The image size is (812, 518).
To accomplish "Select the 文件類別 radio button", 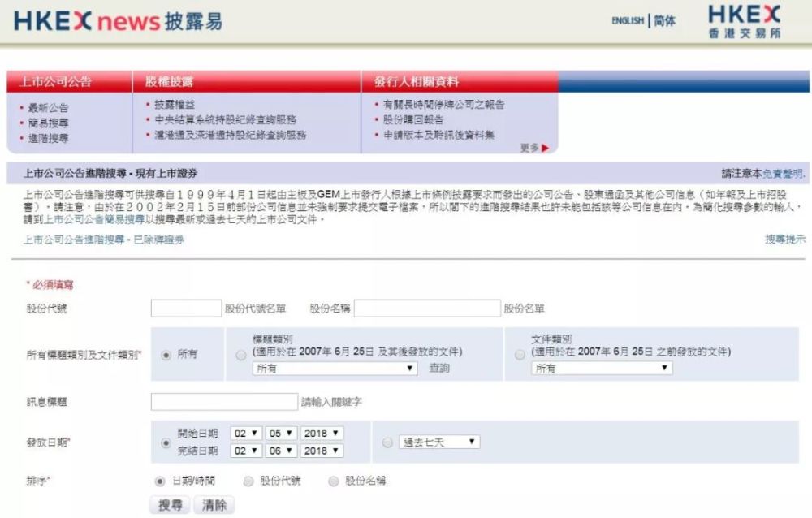I will 520,355.
